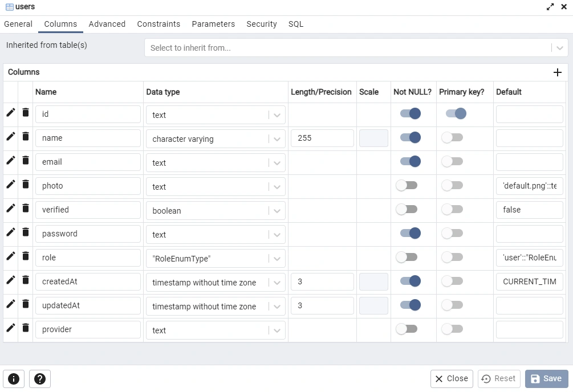573x392 pixels.
Task: Open the help question mark button
Action: pos(40,379)
